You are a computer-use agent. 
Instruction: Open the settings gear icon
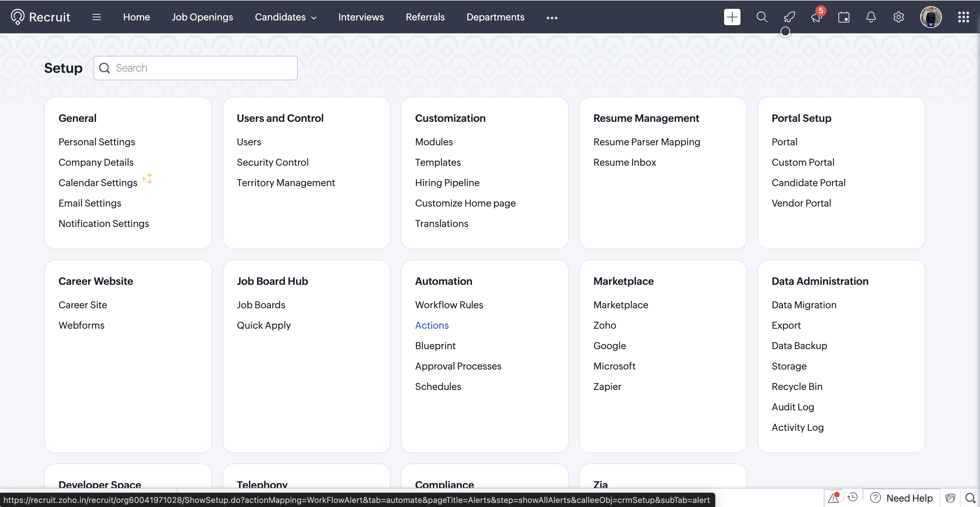click(898, 17)
